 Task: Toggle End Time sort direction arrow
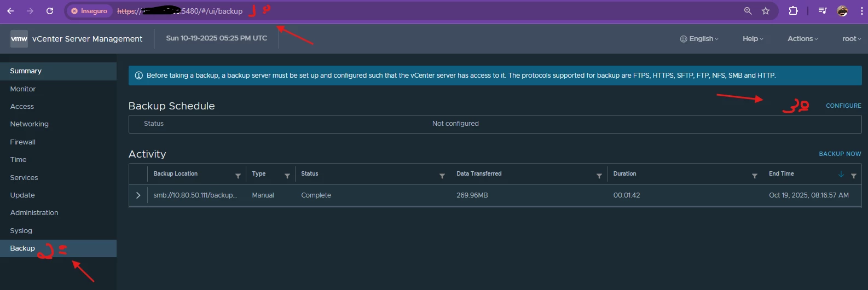click(841, 174)
